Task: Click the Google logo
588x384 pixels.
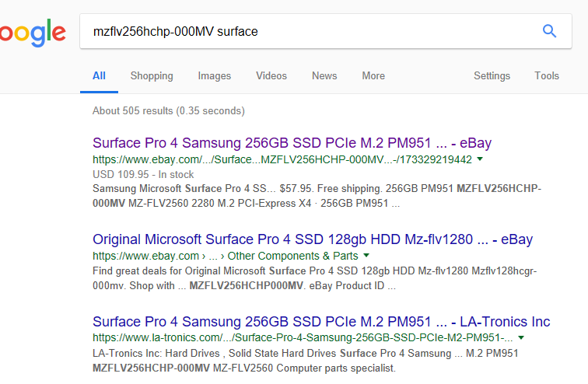Action: [x=33, y=33]
